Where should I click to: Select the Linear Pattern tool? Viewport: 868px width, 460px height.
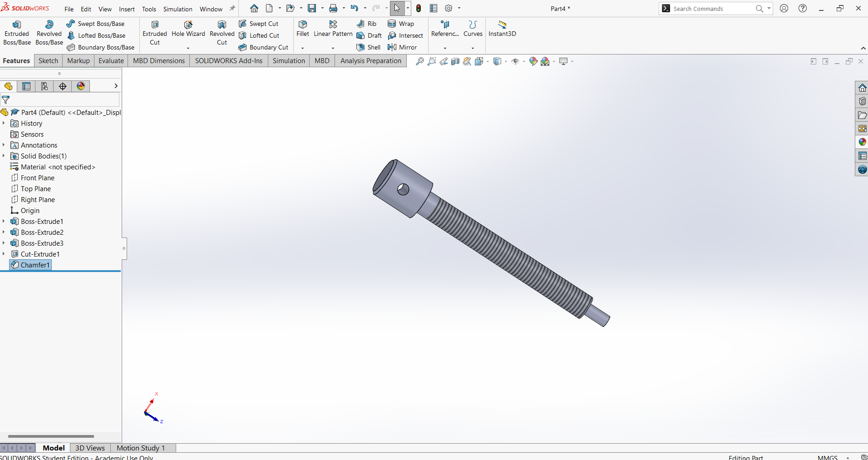pyautogui.click(x=333, y=29)
